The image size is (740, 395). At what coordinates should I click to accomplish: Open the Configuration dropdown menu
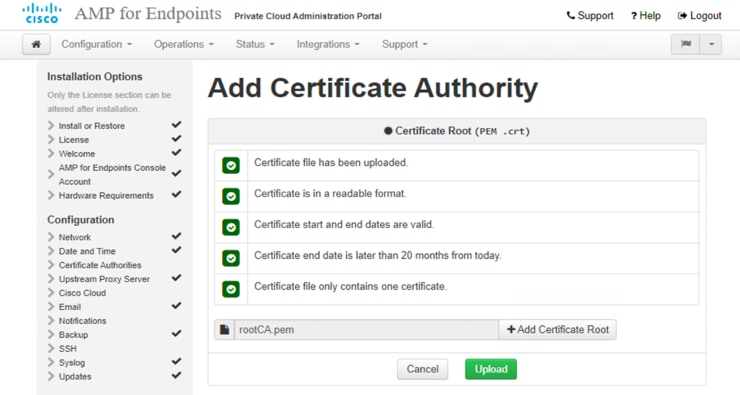pyautogui.click(x=97, y=44)
